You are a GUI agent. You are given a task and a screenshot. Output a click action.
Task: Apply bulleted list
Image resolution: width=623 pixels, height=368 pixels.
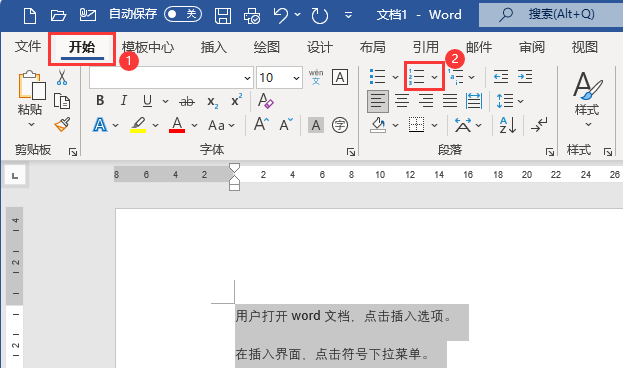tap(377, 77)
